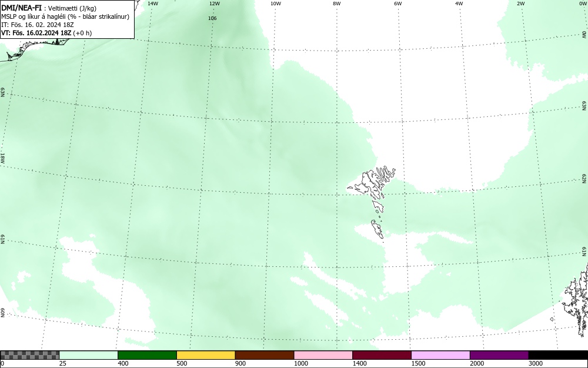Click the 8W longitude label
Image resolution: width=588 pixels, height=368 pixels.
point(337,4)
